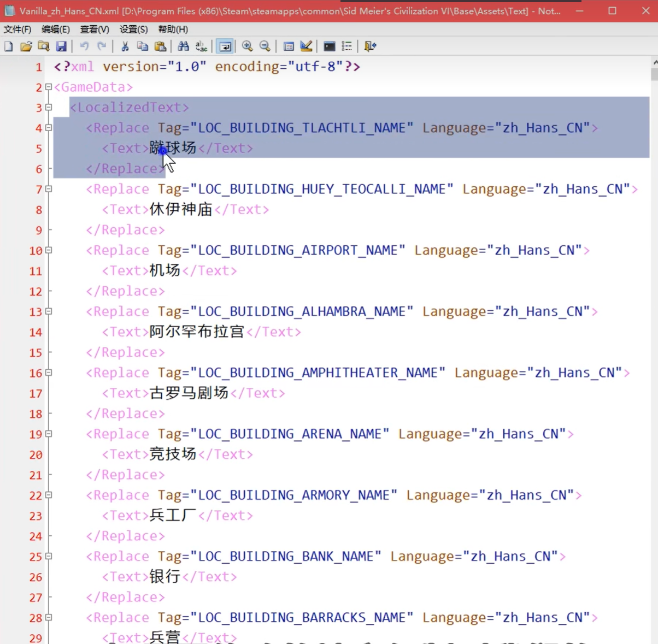The image size is (658, 644).
Task: Open Find with the binoculars icon
Action: pyautogui.click(x=184, y=46)
